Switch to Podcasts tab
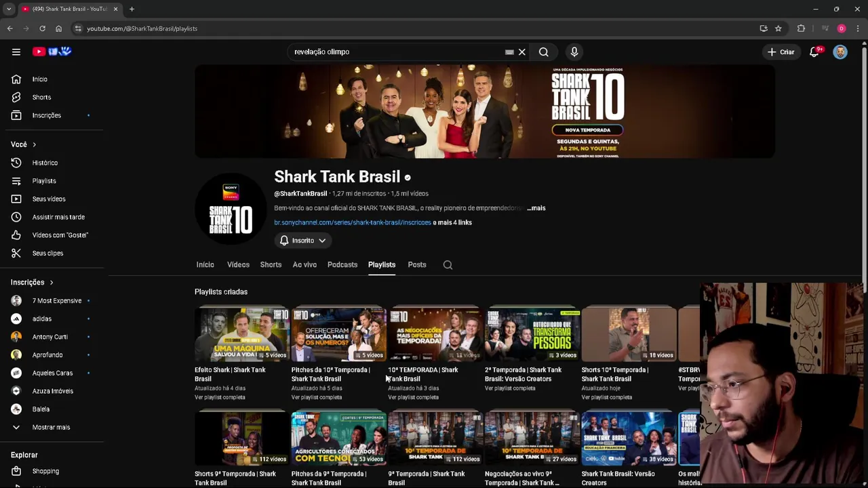The height and width of the screenshot is (488, 868). click(x=342, y=265)
